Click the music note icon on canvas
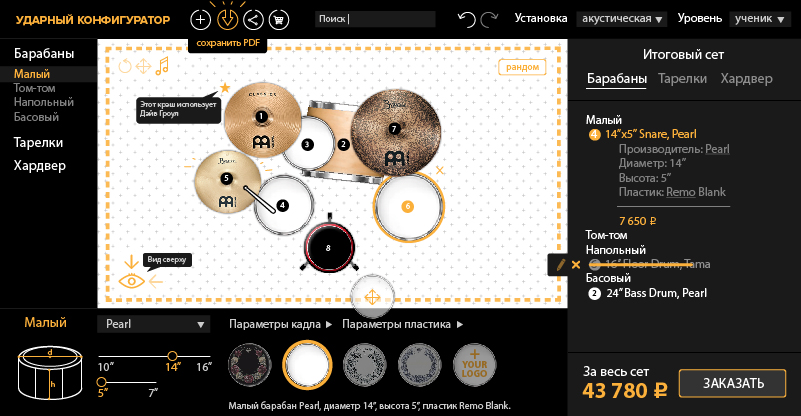This screenshot has height=416, width=801. coord(162,66)
